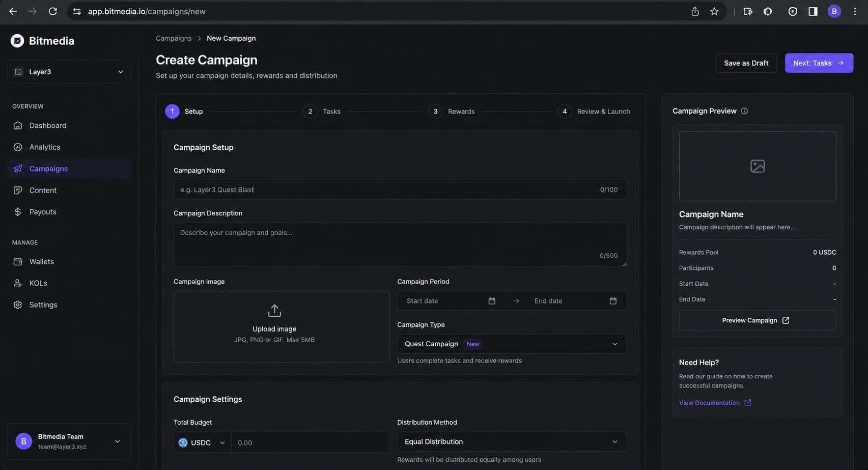Click the Preview Campaign button
Screen dimensions: 868x470
coord(758,320)
